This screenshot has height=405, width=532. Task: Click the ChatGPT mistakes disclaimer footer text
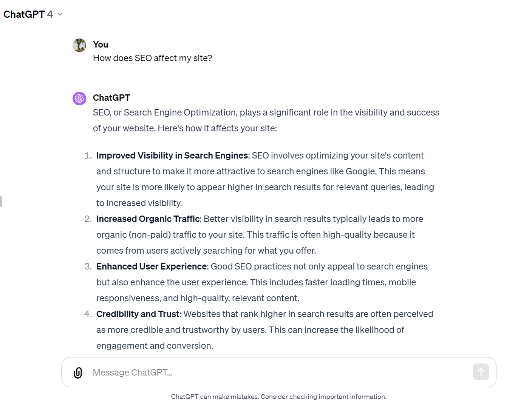click(x=278, y=397)
